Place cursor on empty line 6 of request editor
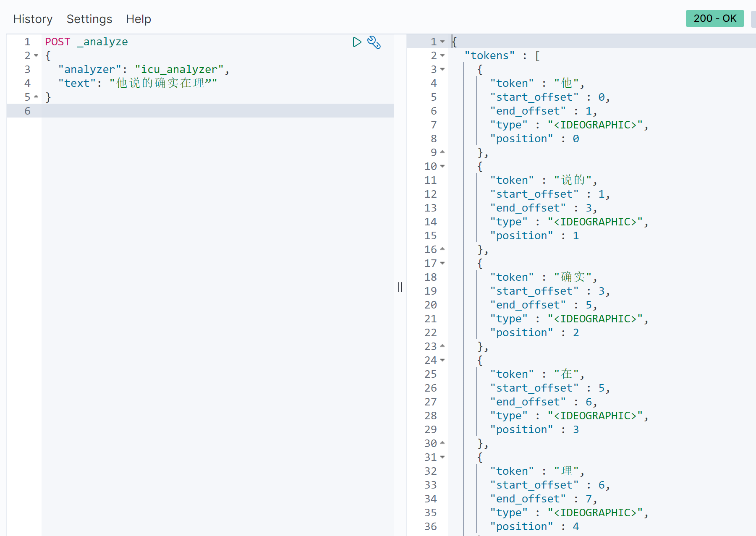 coord(218,111)
